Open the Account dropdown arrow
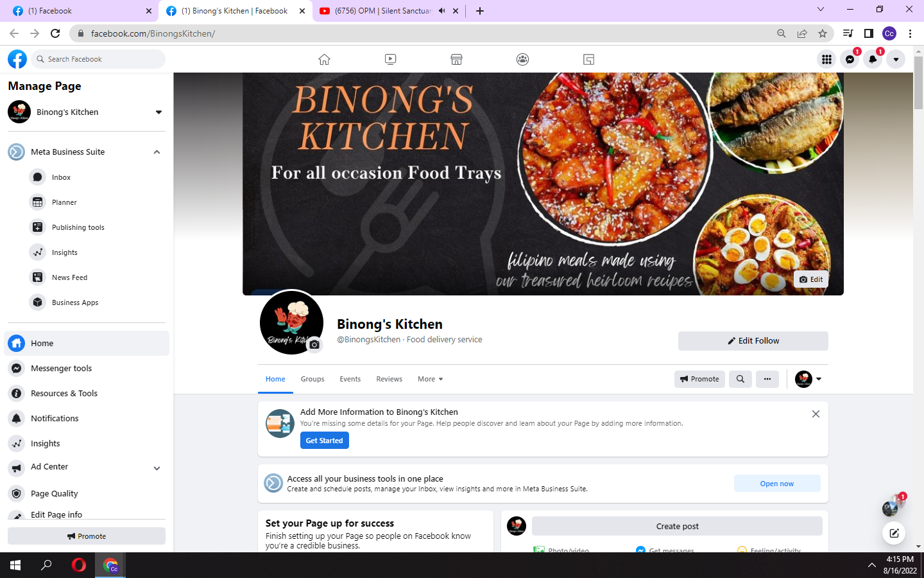The height and width of the screenshot is (578, 924). (896, 59)
